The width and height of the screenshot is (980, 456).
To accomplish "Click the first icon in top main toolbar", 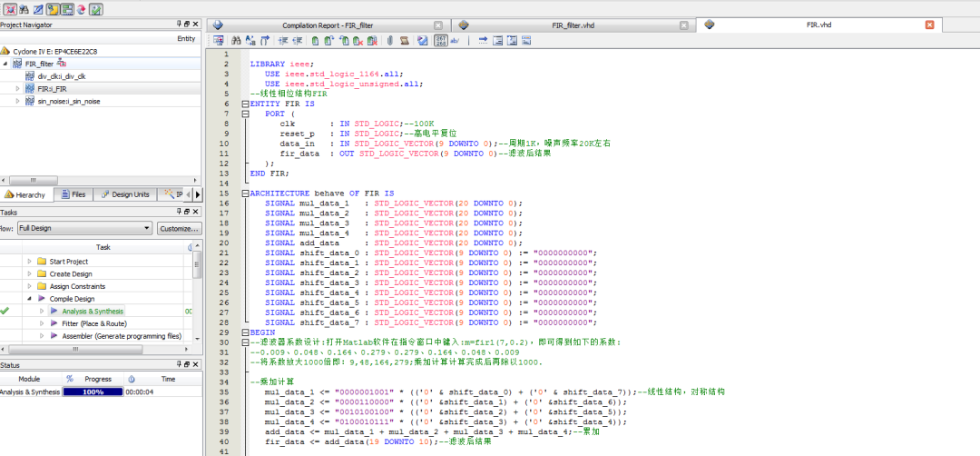I will coord(9,9).
